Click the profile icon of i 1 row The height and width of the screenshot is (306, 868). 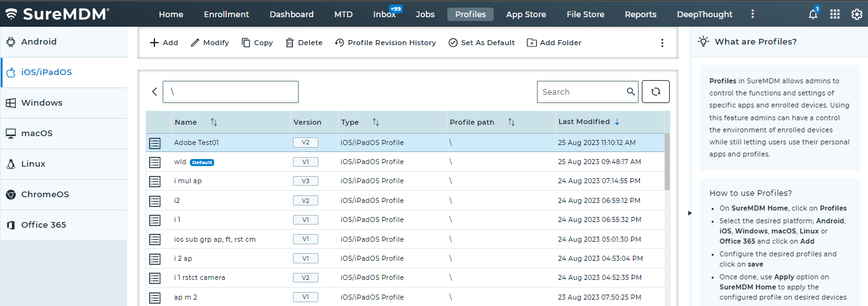154,220
